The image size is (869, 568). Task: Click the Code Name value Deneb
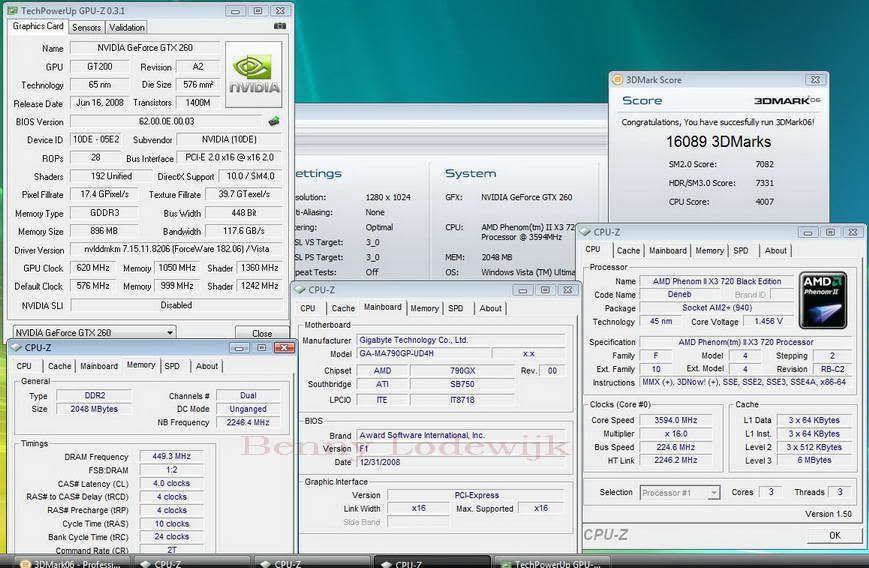pos(679,294)
